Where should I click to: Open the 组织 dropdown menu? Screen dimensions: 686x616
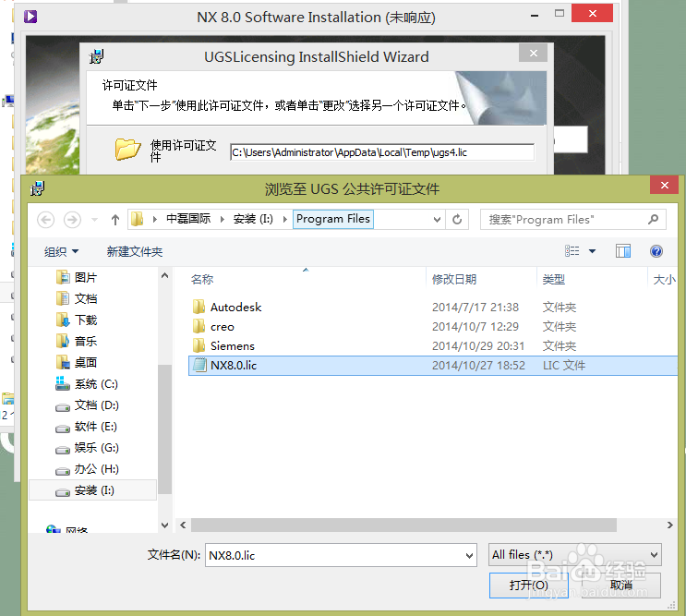click(x=61, y=251)
